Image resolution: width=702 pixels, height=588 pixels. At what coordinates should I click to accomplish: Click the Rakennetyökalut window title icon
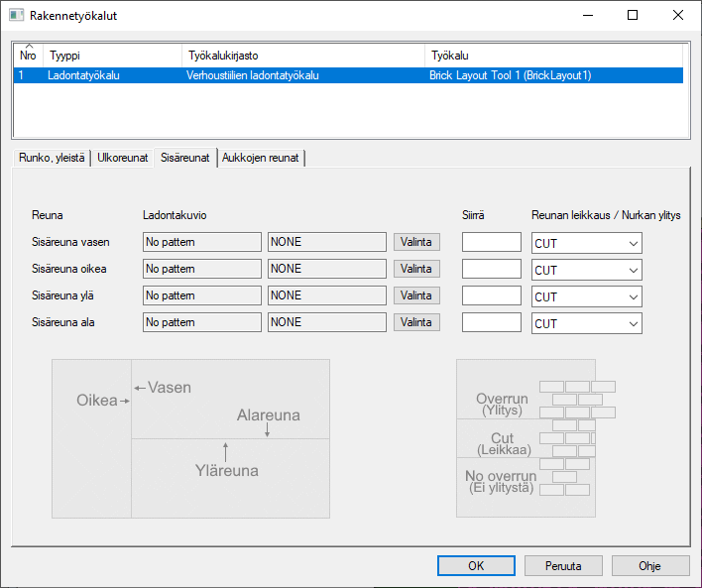[x=17, y=16]
